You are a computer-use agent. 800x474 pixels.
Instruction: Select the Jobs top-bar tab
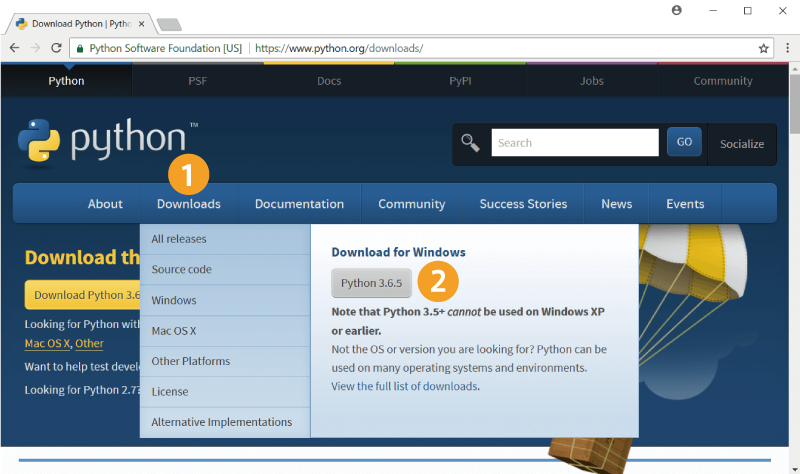pos(592,81)
